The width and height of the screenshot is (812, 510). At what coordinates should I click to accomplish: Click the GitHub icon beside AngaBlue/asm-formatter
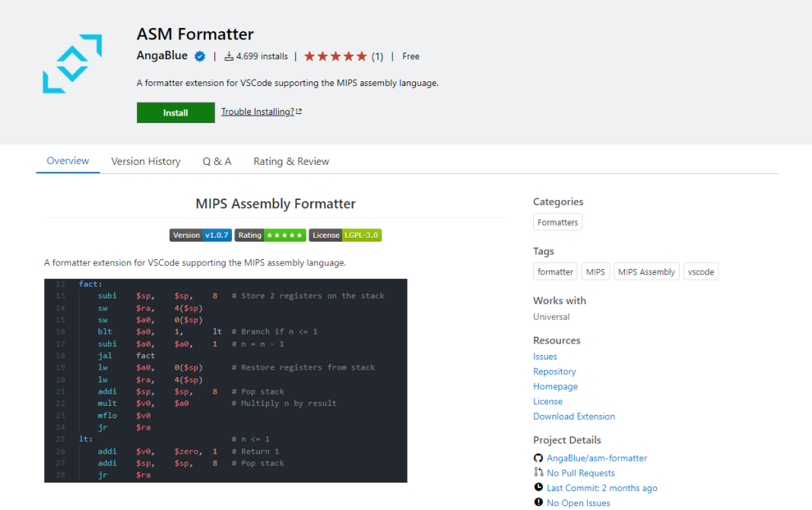[x=538, y=458]
